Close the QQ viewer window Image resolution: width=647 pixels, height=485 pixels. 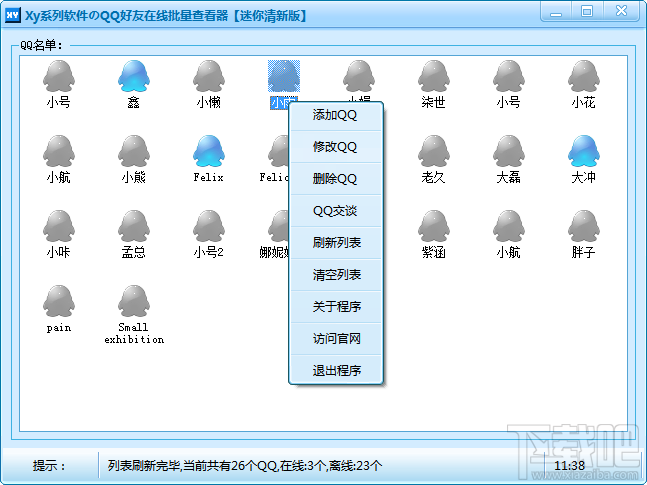click(621, 12)
